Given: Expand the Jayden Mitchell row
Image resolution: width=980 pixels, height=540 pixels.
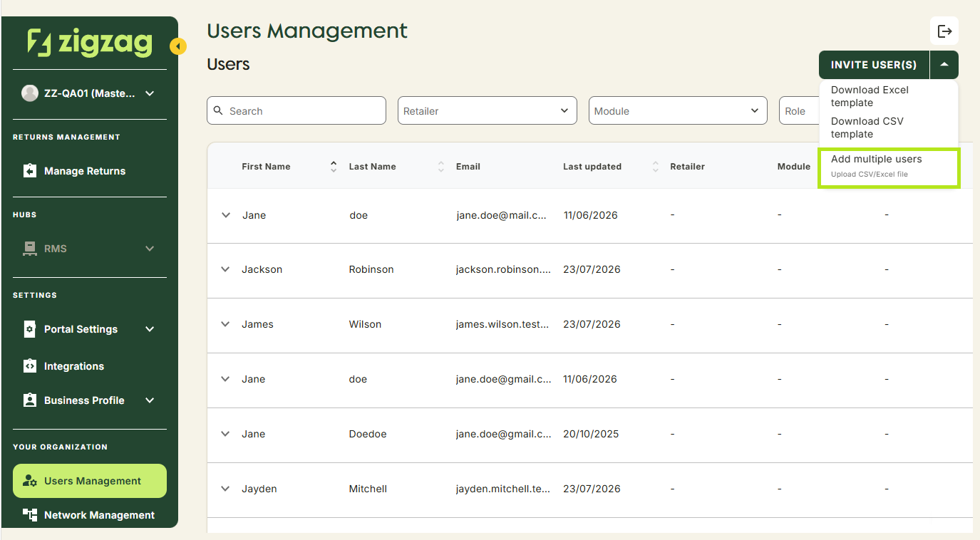Looking at the screenshot, I should coord(226,489).
